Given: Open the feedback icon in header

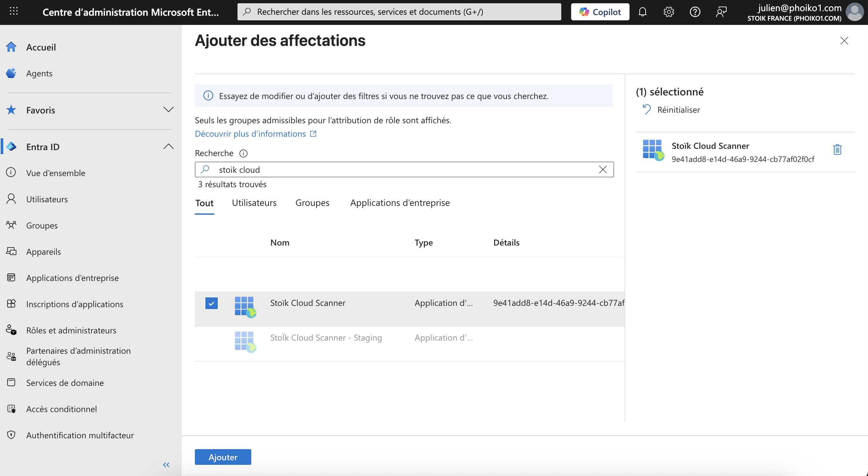Looking at the screenshot, I should 721,12.
